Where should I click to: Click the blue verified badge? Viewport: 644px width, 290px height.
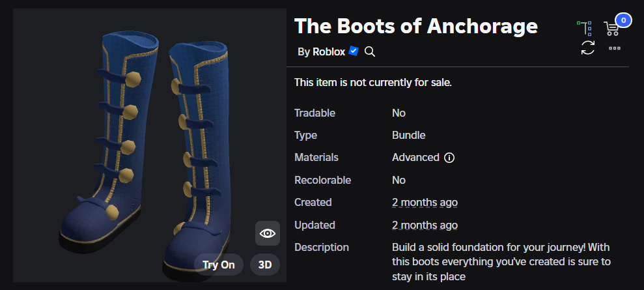[x=354, y=51]
